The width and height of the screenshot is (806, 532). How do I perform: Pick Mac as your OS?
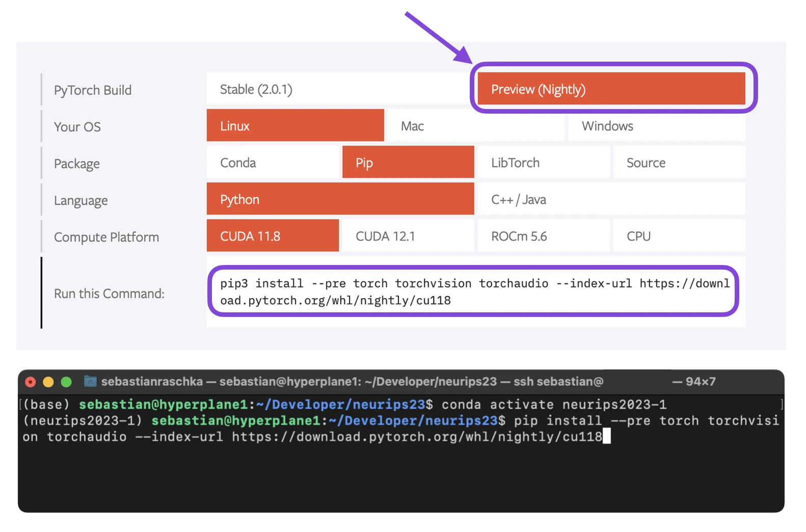[476, 125]
